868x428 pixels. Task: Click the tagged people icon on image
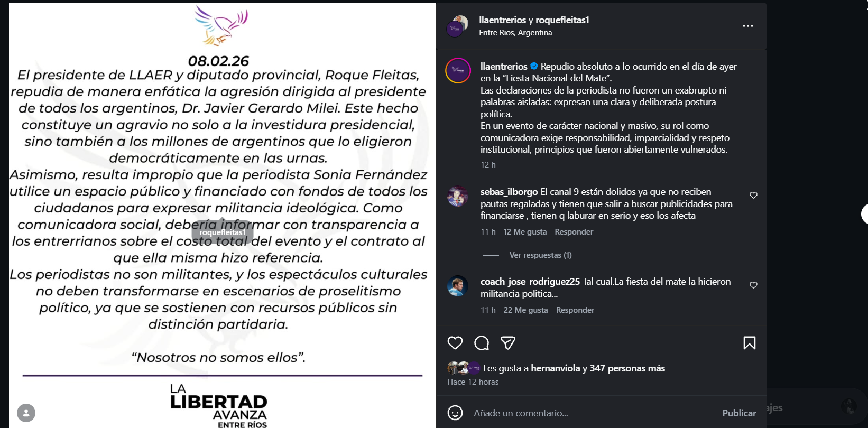26,413
